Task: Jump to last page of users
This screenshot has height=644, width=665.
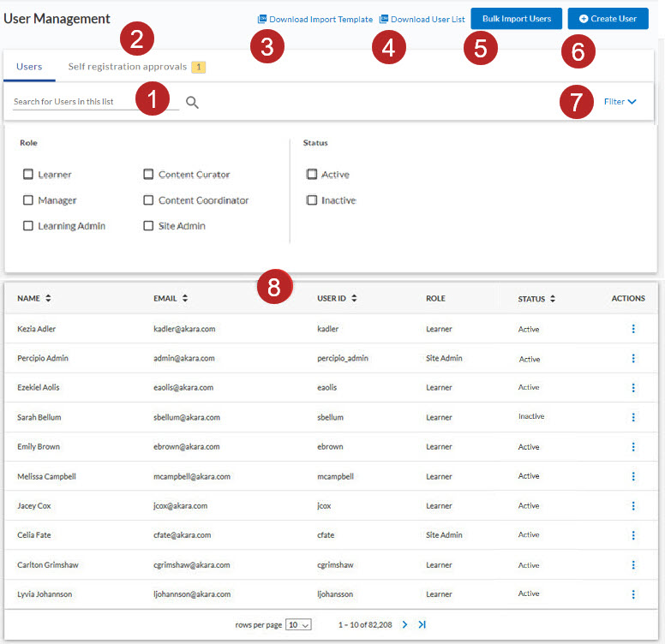Action: (x=422, y=625)
